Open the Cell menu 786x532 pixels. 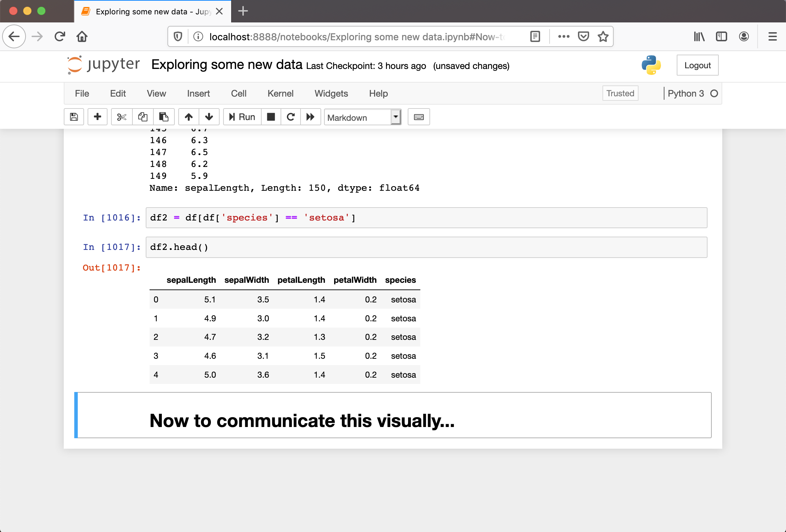point(239,93)
